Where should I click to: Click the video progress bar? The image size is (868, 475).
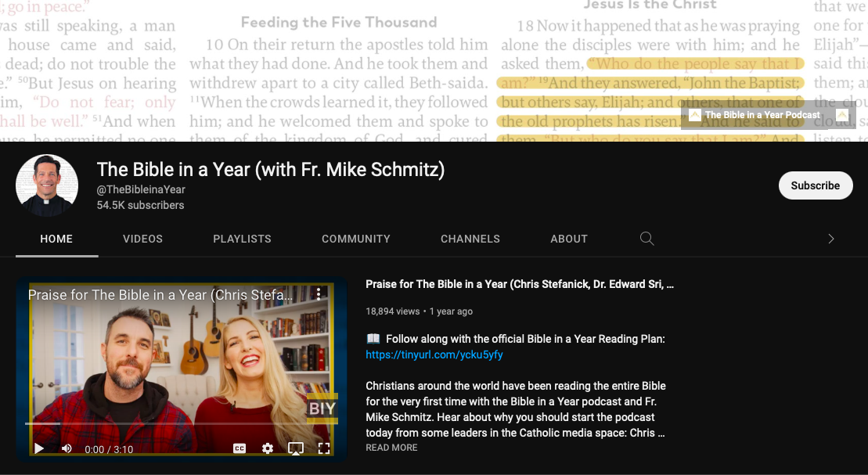pos(181,423)
